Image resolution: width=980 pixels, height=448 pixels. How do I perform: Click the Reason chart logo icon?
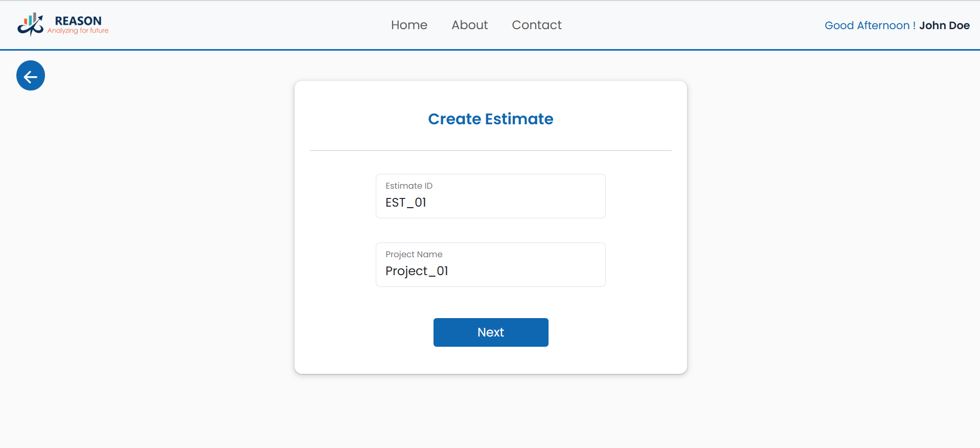pyautogui.click(x=30, y=24)
